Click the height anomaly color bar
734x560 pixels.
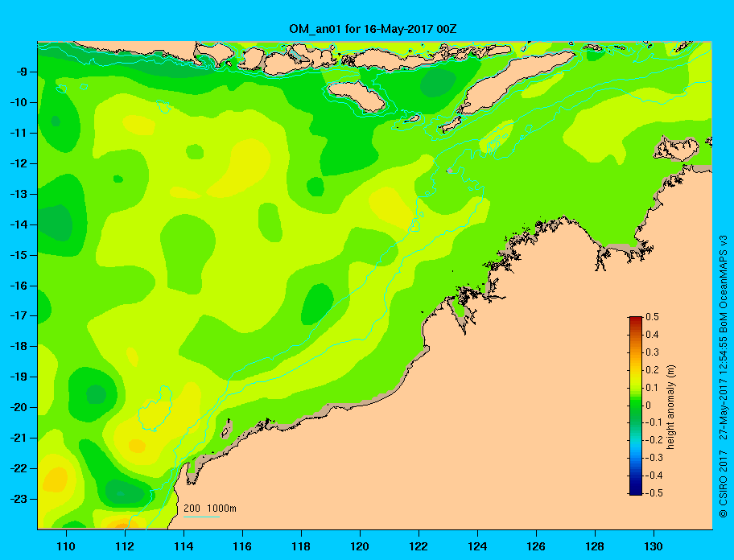click(636, 406)
